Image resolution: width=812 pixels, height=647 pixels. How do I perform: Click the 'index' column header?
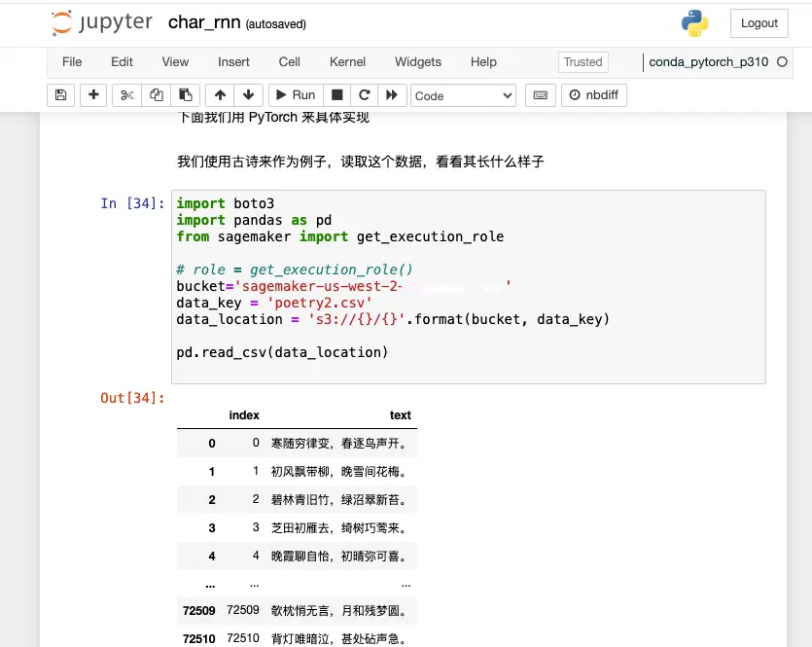[244, 415]
